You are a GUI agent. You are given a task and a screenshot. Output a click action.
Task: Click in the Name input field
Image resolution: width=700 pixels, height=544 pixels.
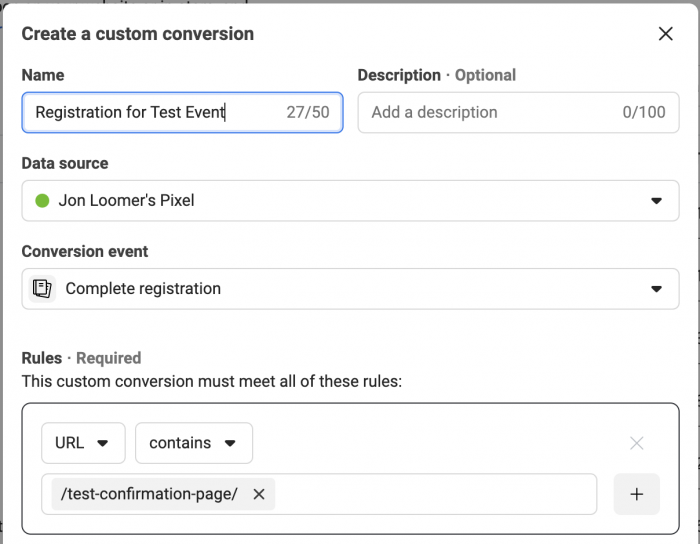[x=182, y=112]
